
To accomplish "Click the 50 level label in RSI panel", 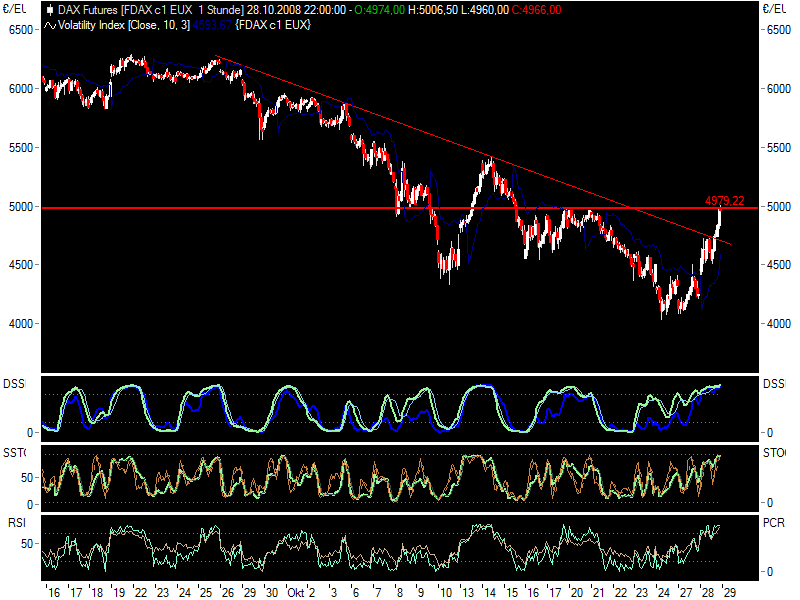I will coord(27,544).
